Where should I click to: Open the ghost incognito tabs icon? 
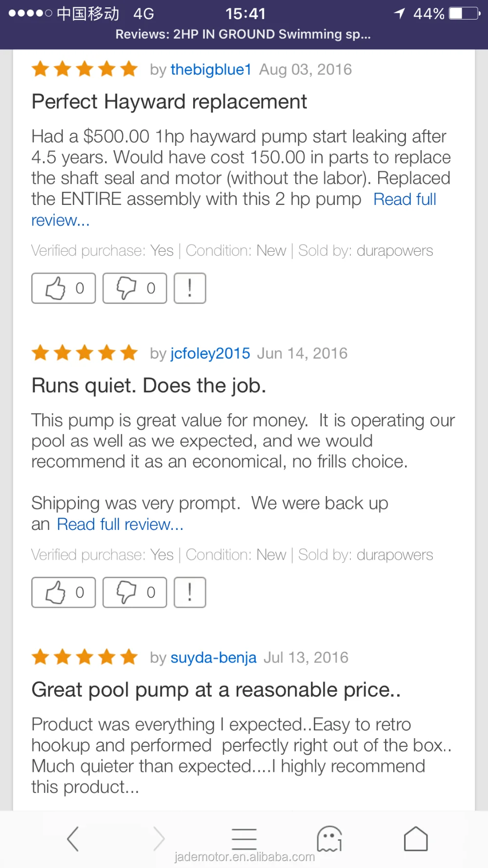coord(329,839)
